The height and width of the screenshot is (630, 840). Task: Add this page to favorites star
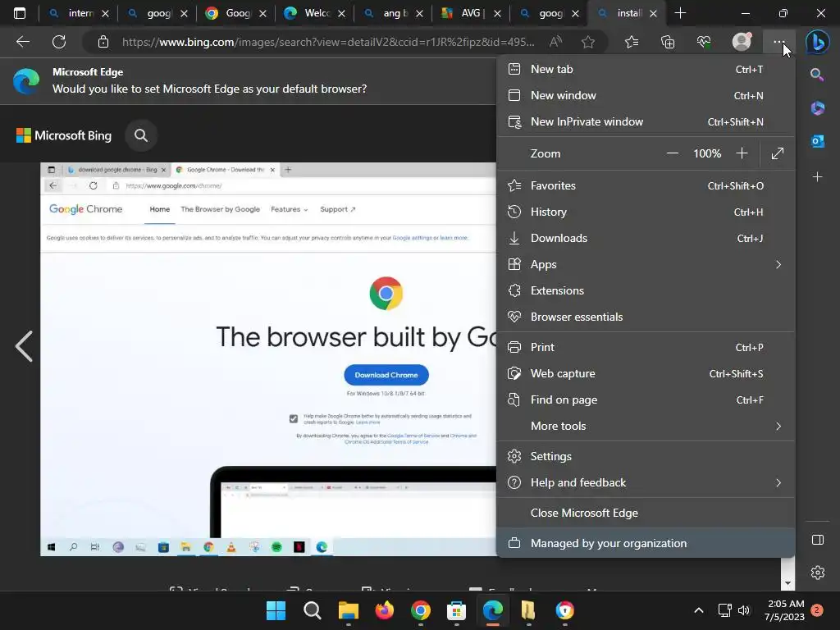click(588, 42)
